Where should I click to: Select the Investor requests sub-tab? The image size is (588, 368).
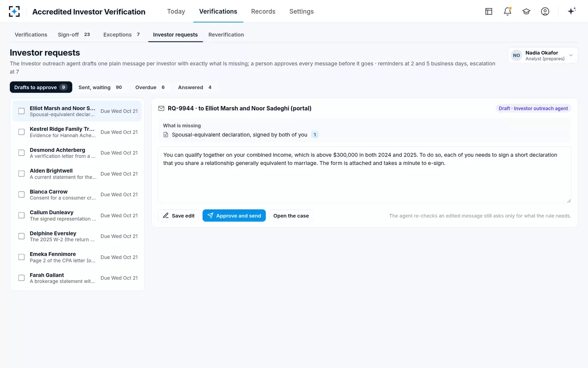pyautogui.click(x=176, y=35)
